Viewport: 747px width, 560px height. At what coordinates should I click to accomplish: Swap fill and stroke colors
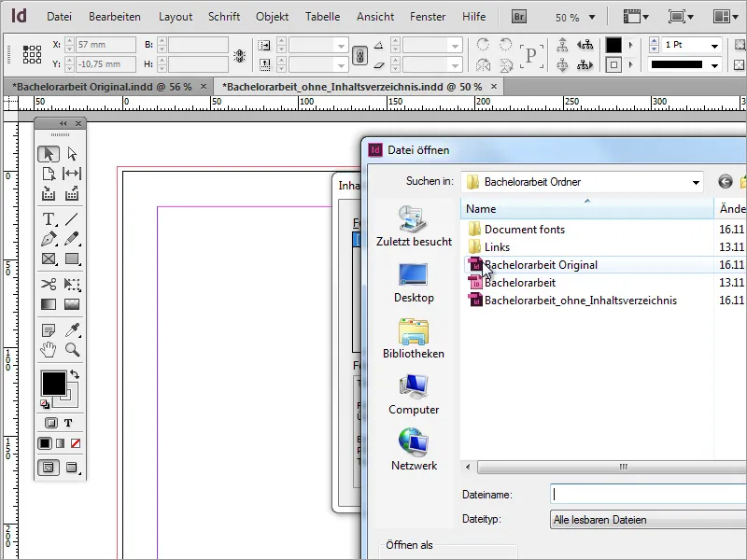point(75,374)
